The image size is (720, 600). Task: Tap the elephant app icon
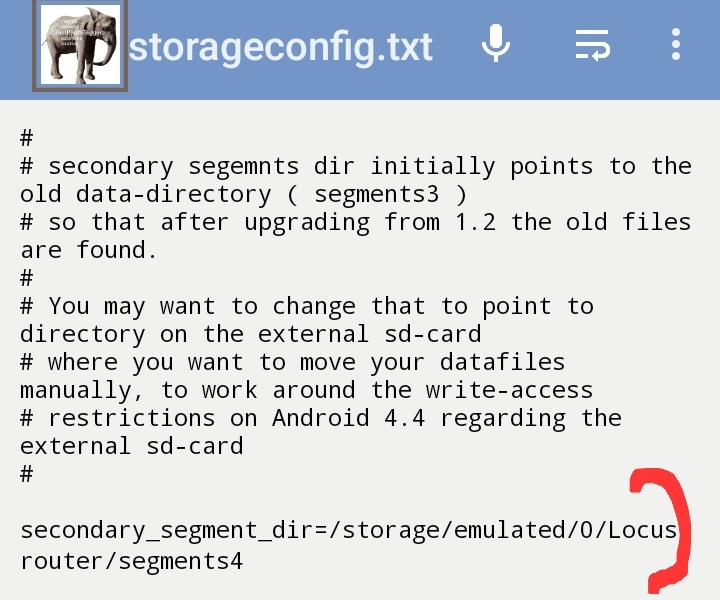click(79, 46)
